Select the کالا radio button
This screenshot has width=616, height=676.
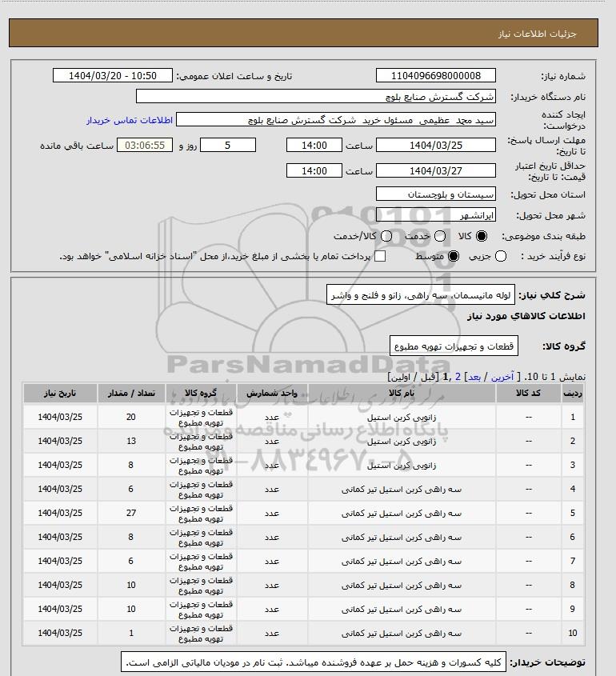click(481, 236)
